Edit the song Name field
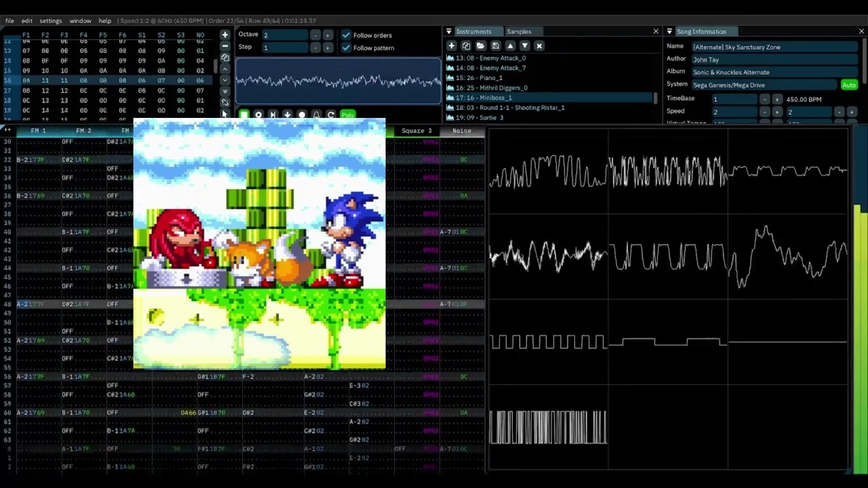The height and width of the screenshot is (488, 868). point(774,47)
